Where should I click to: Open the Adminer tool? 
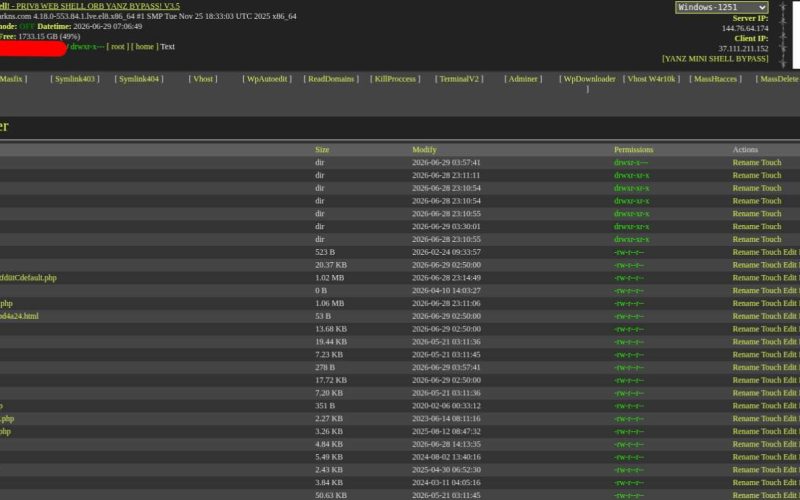click(523, 79)
